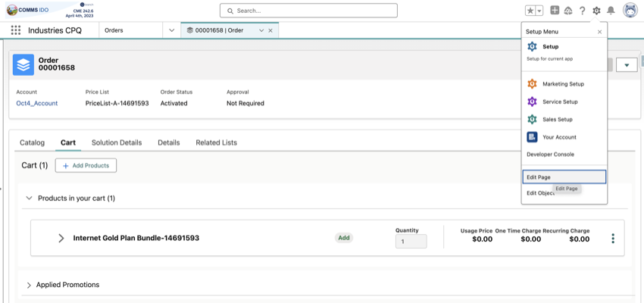Click the orange Marketing Setup gear icon
This screenshot has width=644, height=303.
click(532, 84)
